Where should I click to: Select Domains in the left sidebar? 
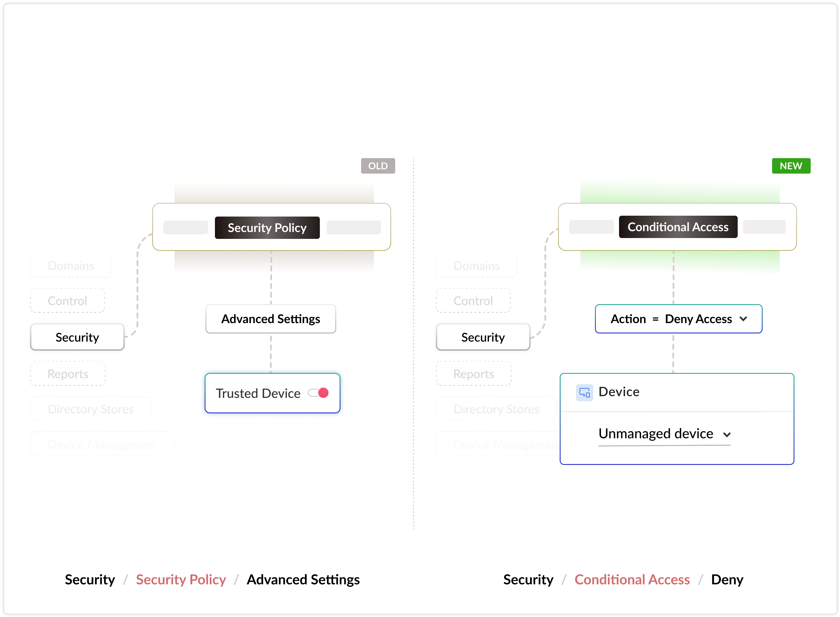(71, 266)
